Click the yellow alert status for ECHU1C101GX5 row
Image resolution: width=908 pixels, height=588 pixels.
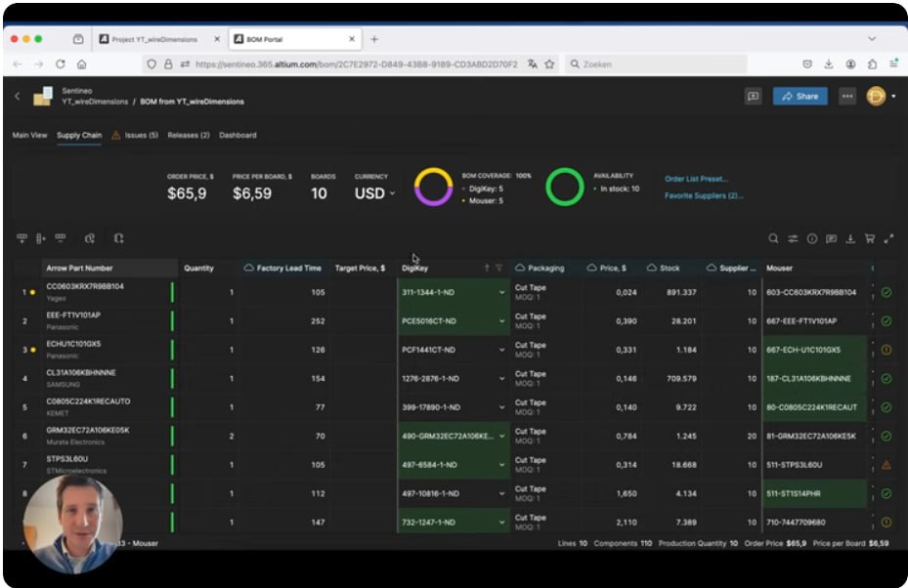click(x=886, y=350)
